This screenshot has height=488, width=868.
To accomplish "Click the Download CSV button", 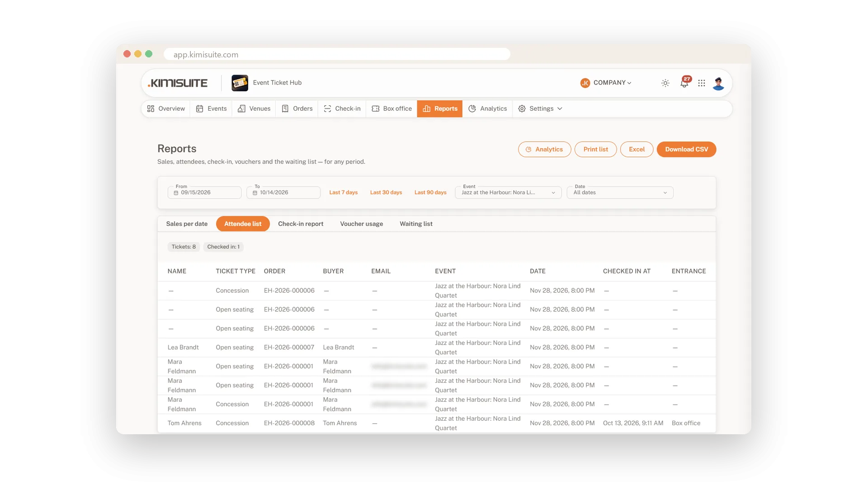I will click(686, 150).
